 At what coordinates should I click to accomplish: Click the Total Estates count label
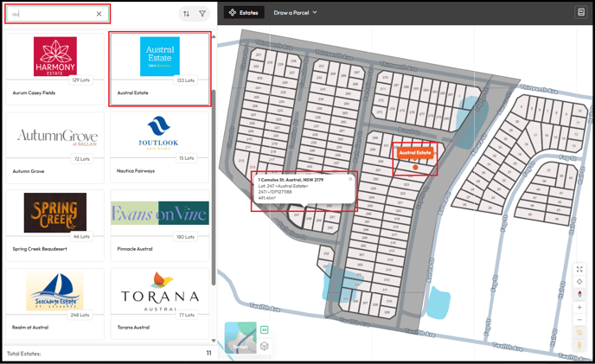pos(24,354)
